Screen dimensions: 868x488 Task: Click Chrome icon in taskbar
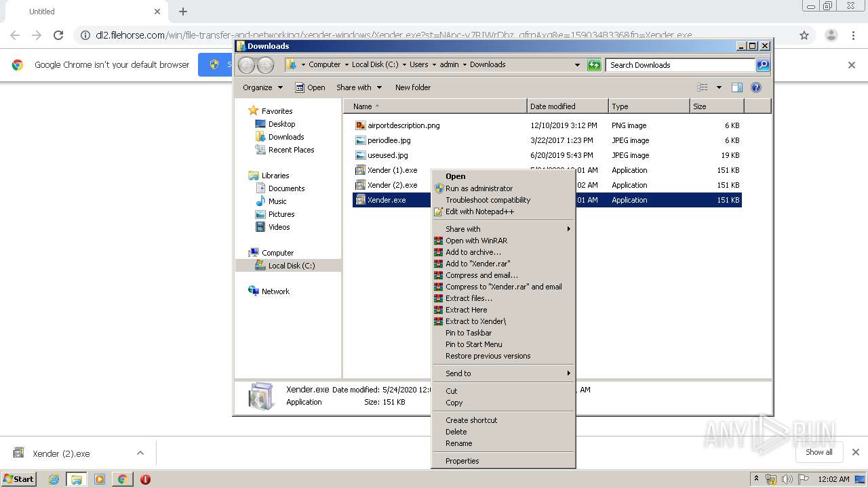point(122,479)
